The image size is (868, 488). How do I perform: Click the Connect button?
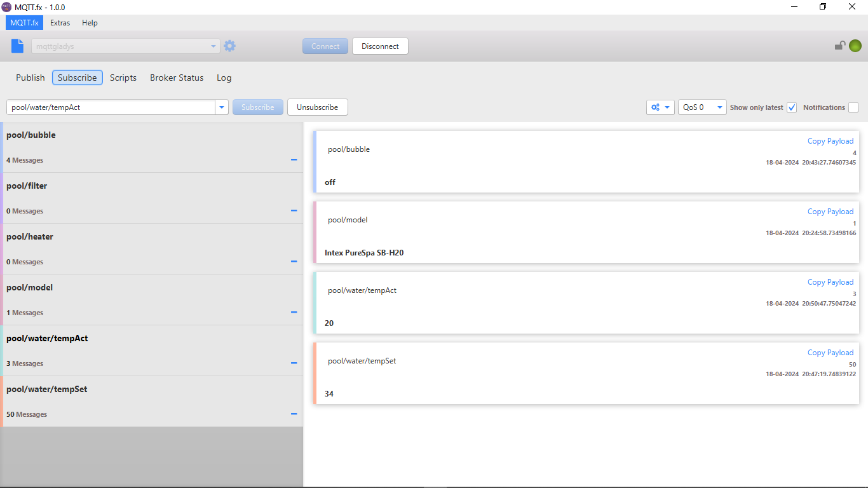(325, 46)
